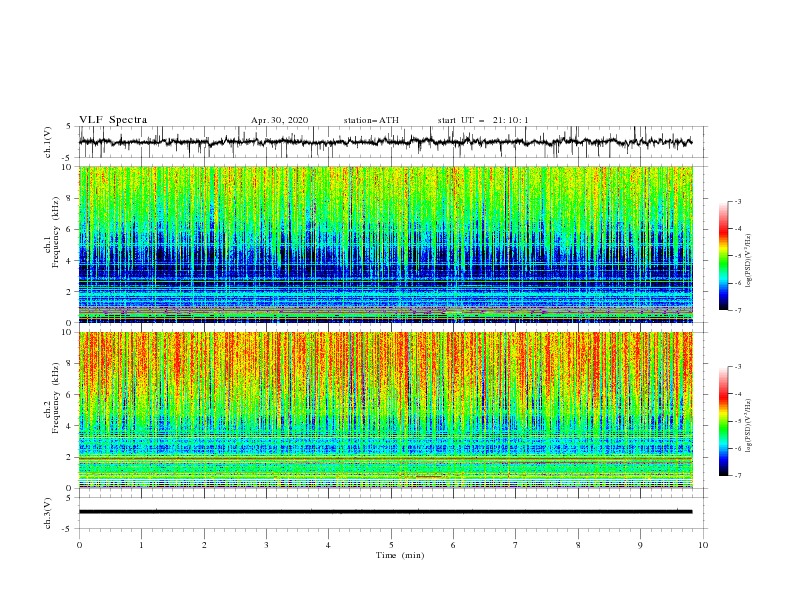Click time axis tick label "2"

(204, 545)
